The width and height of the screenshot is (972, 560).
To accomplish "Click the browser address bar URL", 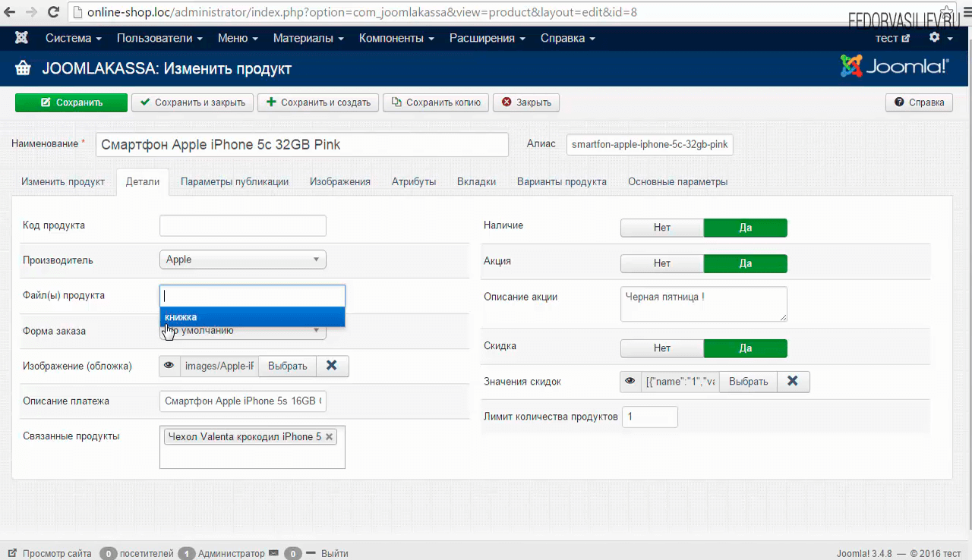I will [x=362, y=13].
